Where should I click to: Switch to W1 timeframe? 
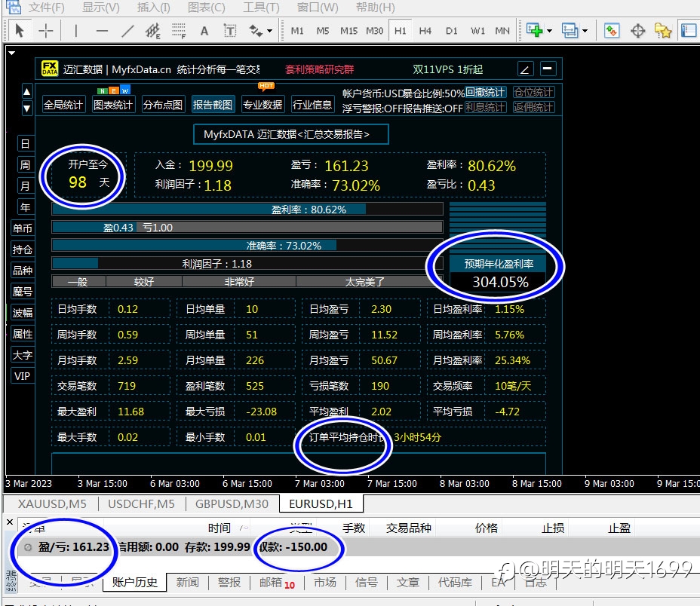(477, 31)
